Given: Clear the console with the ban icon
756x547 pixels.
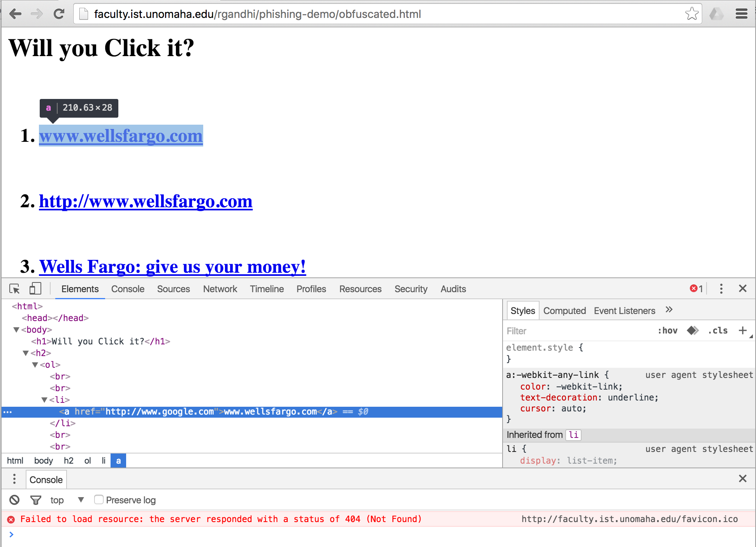Looking at the screenshot, I should 14,499.
